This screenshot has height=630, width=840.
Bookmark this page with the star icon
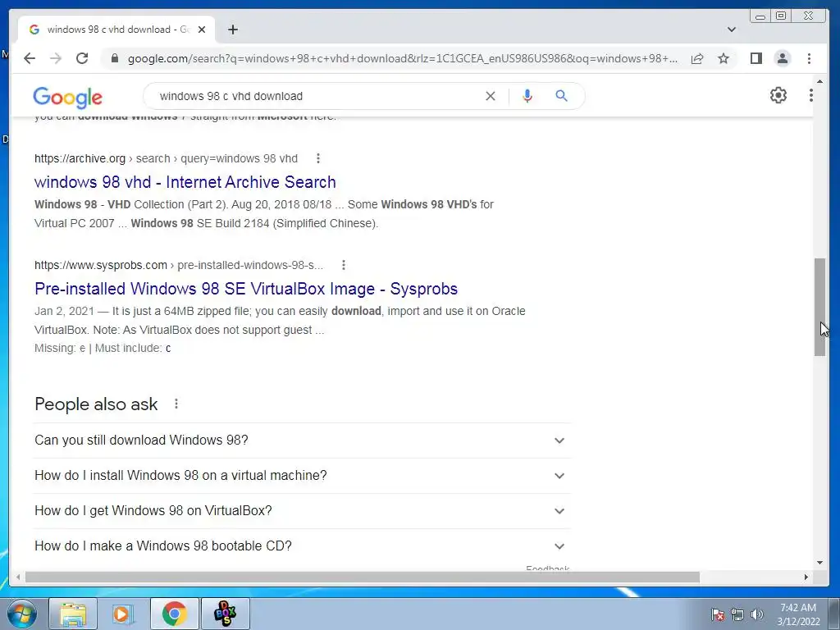pyautogui.click(x=724, y=58)
